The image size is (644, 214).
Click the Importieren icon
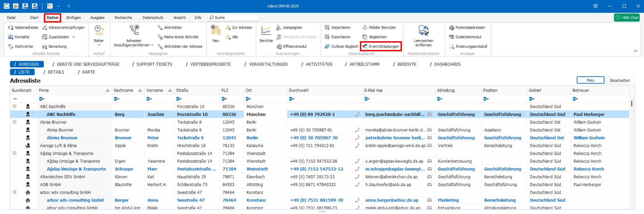(x=327, y=27)
